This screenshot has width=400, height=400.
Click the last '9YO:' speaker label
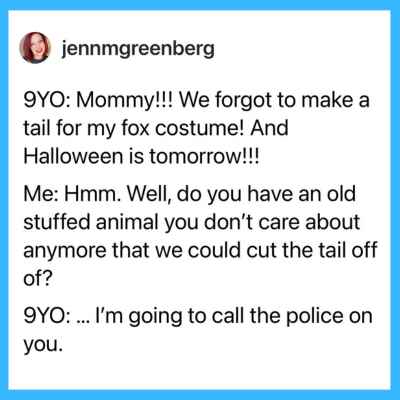coord(47,315)
